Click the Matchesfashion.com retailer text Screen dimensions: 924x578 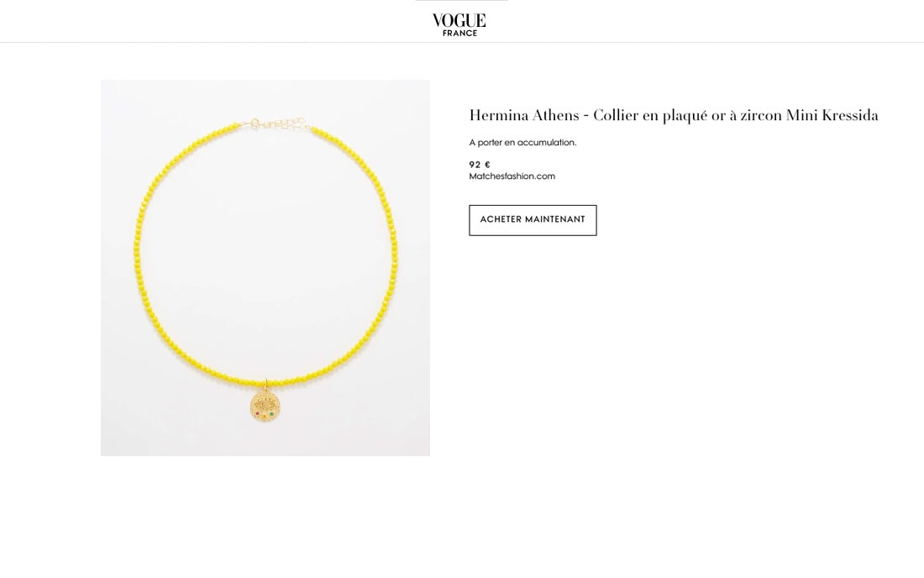pyautogui.click(x=512, y=176)
